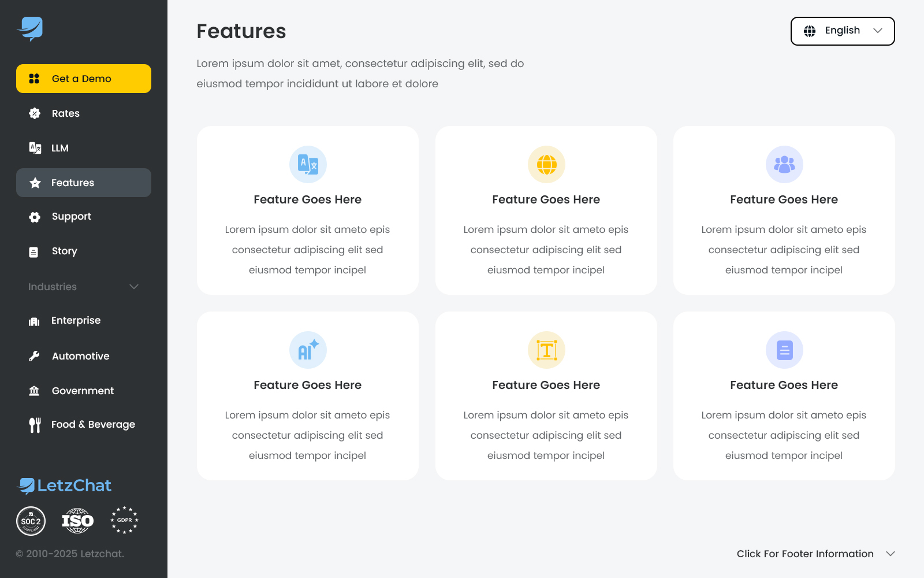Click the purple document feature icon
Screen dimensions: 924x578
pos(784,350)
